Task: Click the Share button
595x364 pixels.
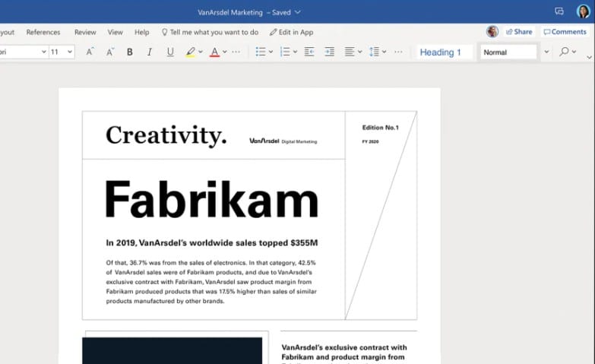Action: (519, 32)
